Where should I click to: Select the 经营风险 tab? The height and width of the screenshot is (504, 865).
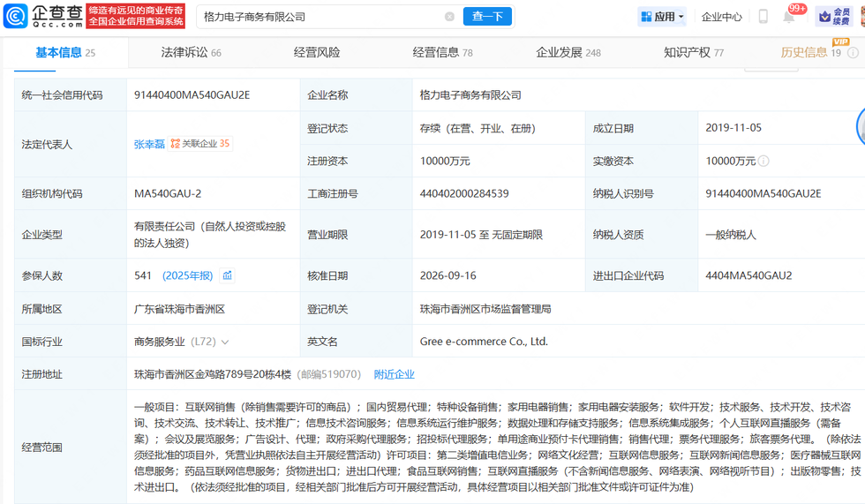coord(317,52)
